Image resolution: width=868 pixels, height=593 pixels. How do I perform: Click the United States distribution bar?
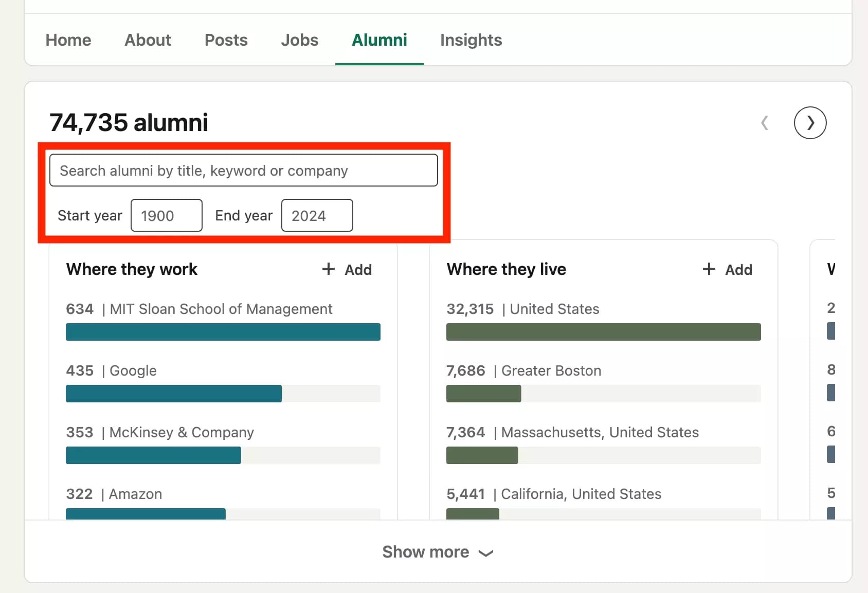pyautogui.click(x=603, y=332)
